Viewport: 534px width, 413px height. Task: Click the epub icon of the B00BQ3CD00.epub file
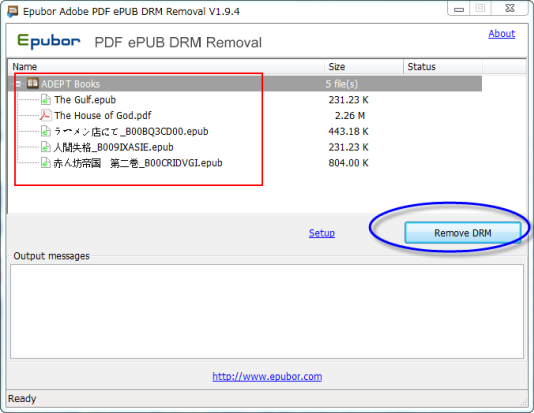[x=46, y=131]
